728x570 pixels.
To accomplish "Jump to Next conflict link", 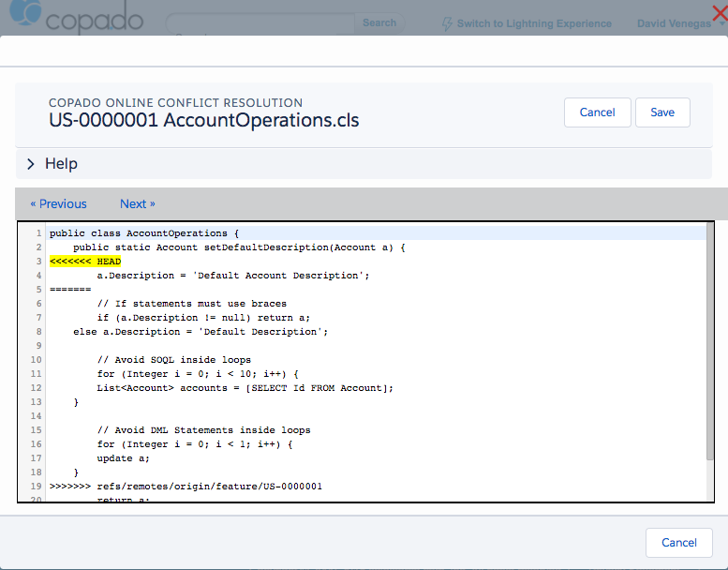I will [138, 204].
